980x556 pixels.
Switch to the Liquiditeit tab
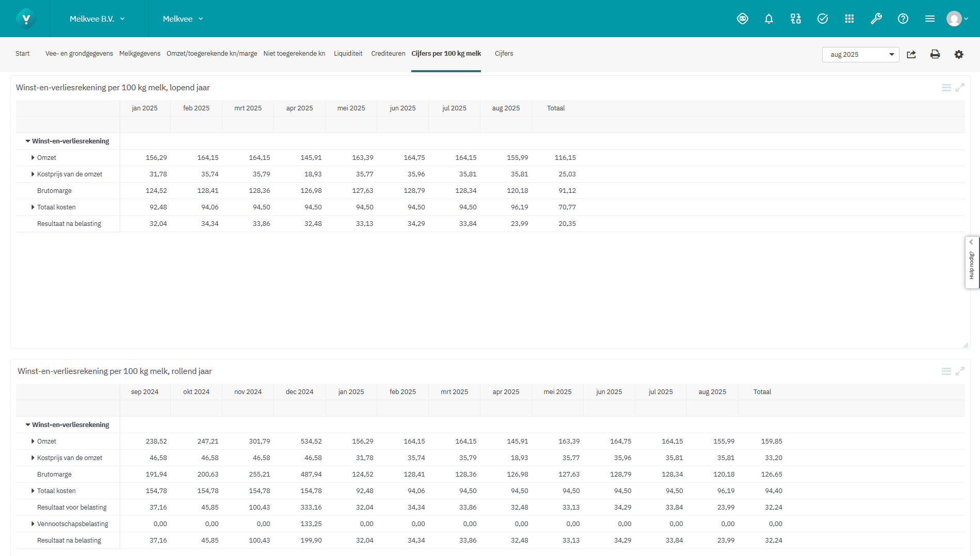coord(348,54)
